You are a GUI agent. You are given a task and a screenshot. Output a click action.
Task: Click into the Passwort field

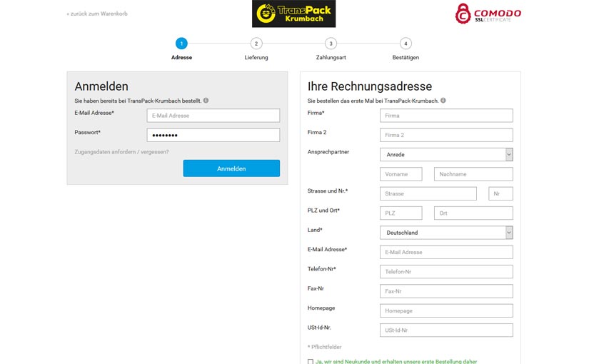tap(213, 136)
